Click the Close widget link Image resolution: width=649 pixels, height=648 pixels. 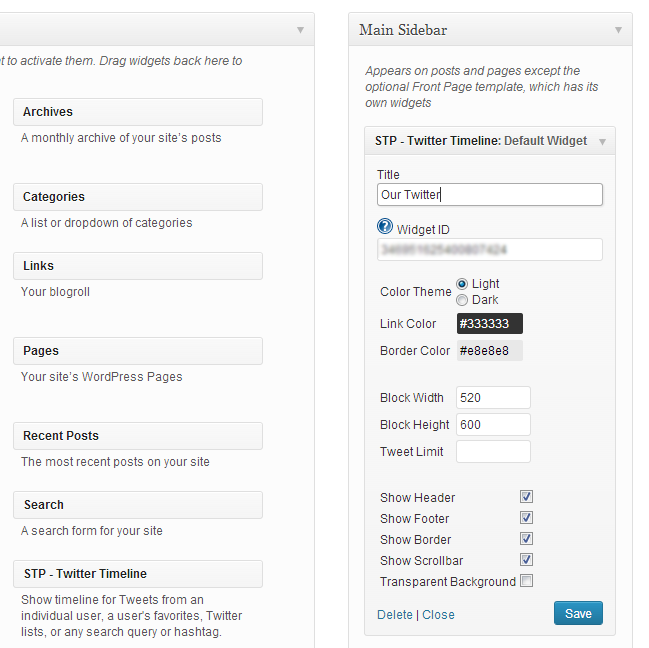coord(438,615)
